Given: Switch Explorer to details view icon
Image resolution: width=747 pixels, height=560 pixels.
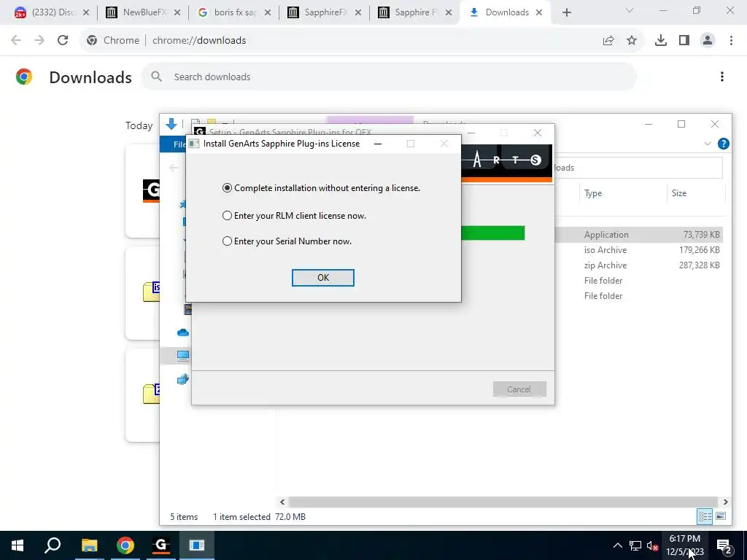Looking at the screenshot, I should [x=705, y=516].
